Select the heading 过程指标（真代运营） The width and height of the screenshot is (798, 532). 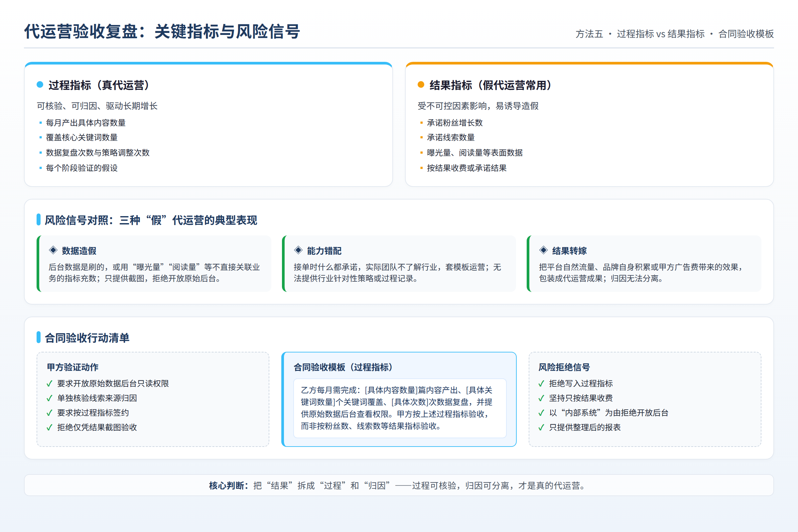[x=99, y=85]
